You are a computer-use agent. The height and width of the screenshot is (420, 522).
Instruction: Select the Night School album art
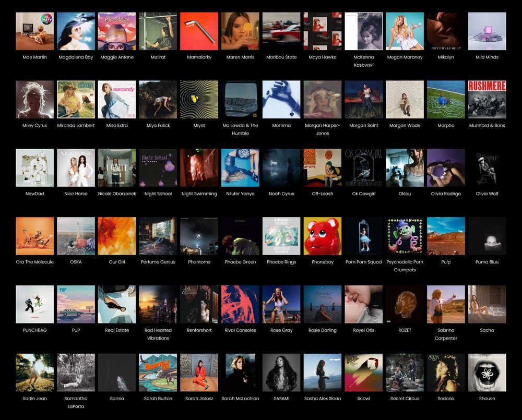[158, 167]
